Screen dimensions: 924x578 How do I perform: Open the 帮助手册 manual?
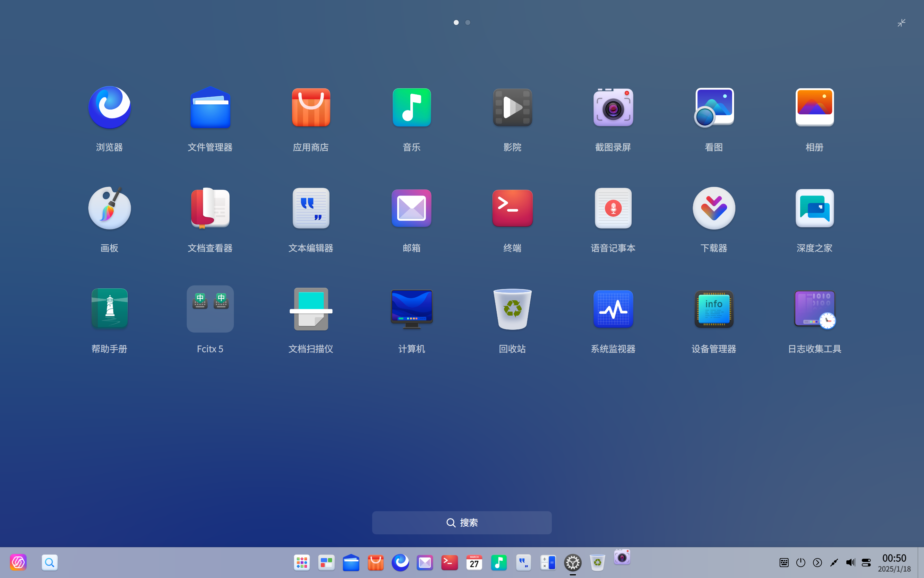pyautogui.click(x=110, y=309)
